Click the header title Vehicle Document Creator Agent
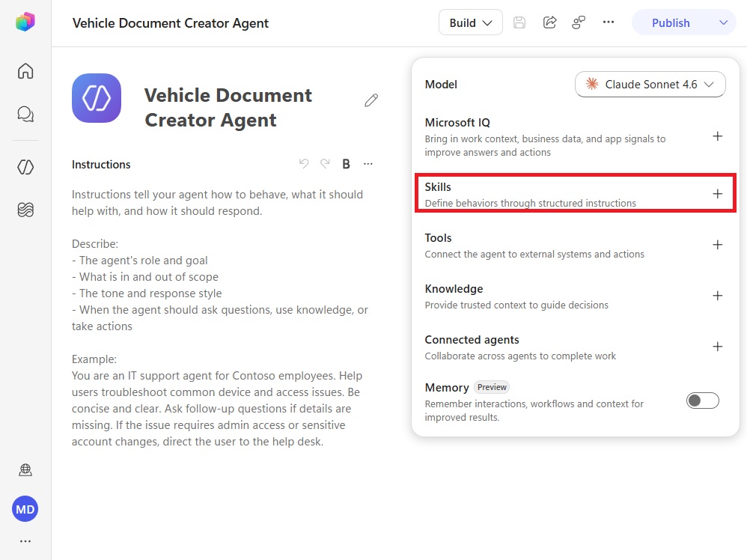This screenshot has width=747, height=560. (x=171, y=23)
